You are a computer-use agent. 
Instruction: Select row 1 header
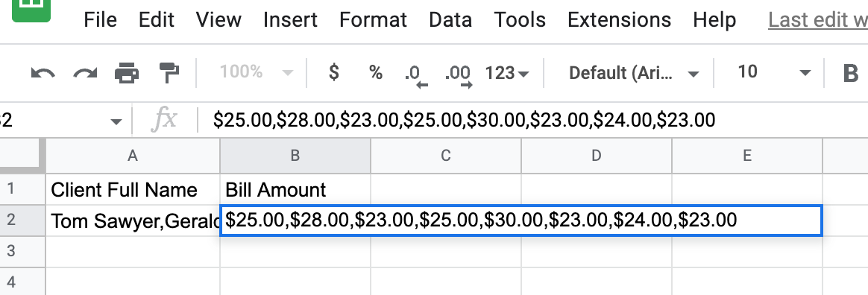(x=22, y=189)
